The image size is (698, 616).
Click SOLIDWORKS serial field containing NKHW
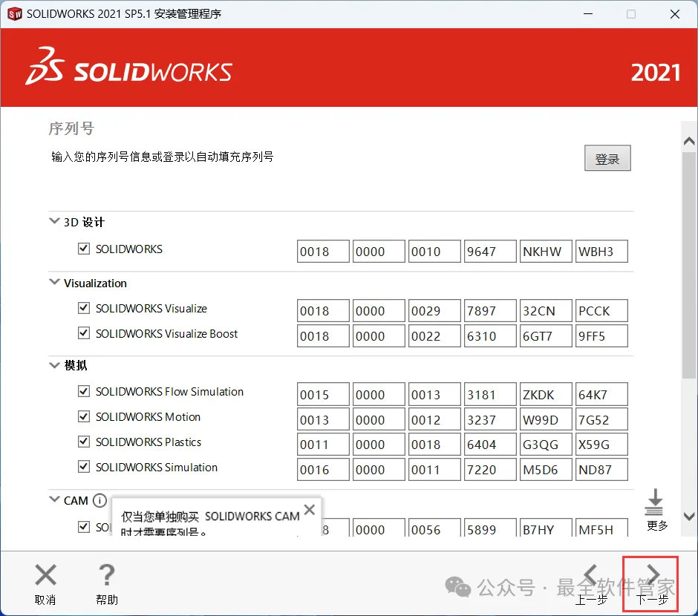(546, 252)
